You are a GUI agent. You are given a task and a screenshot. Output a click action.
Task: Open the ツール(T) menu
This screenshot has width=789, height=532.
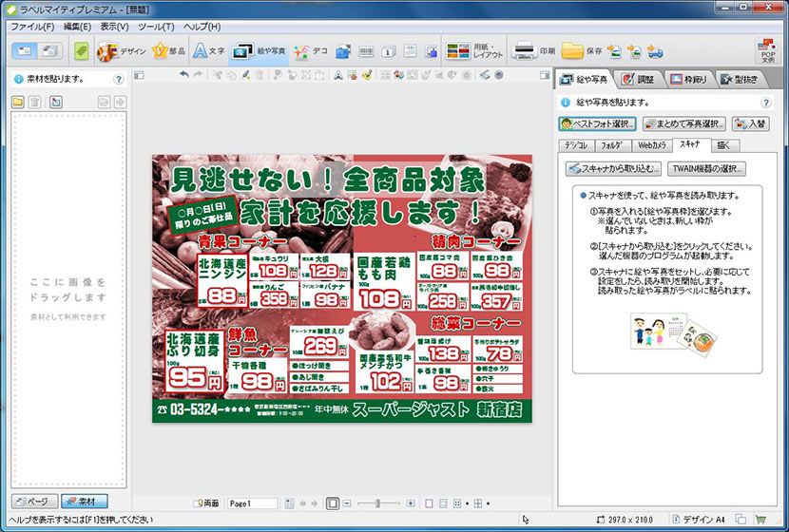point(155,27)
